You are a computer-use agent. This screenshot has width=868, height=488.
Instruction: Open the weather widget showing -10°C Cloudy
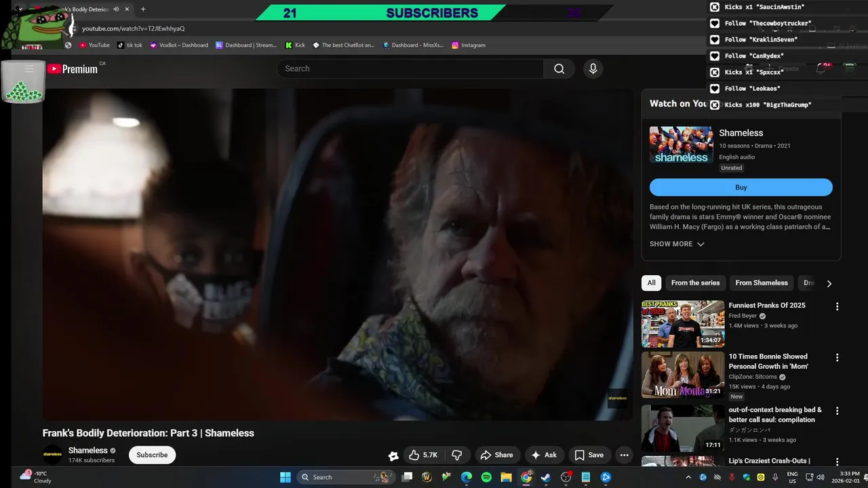click(x=36, y=477)
